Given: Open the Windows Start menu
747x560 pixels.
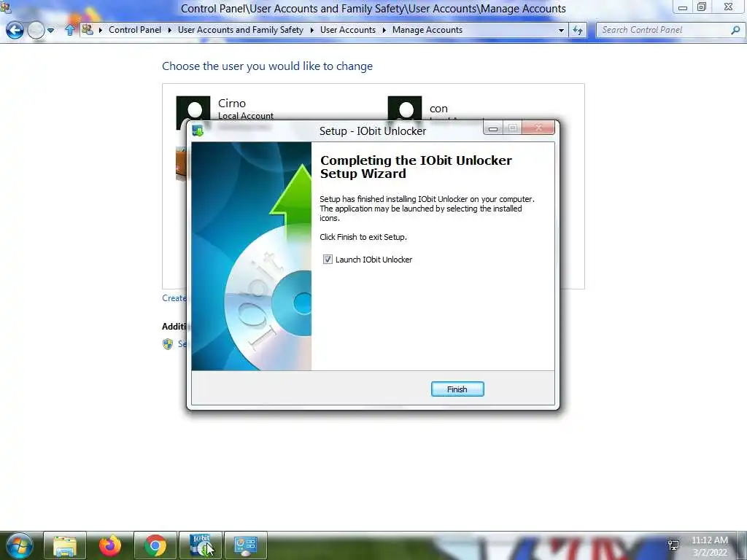Looking at the screenshot, I should point(20,545).
